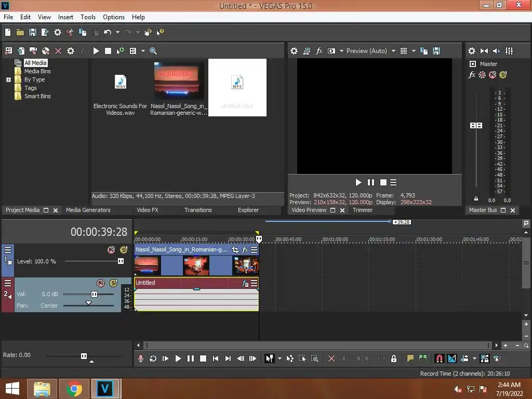Viewport: 532px width, 399px height.
Task: Open Event FX on Nasol video event
Action: click(245, 250)
